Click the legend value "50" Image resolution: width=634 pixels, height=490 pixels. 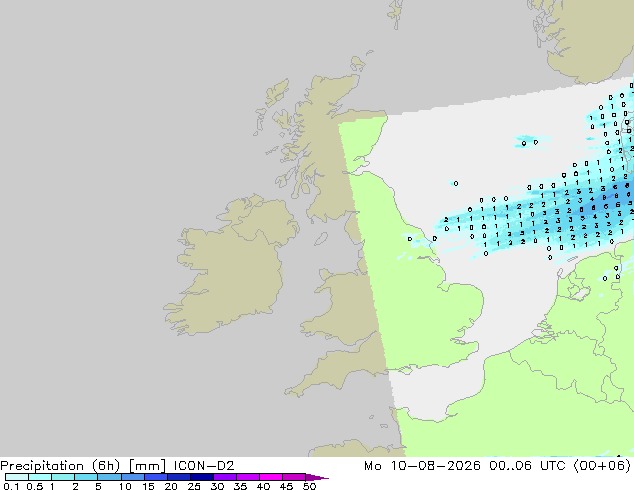[309, 486]
